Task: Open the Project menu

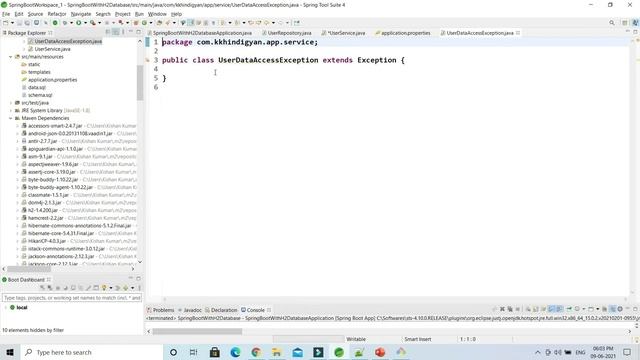Action: coord(122,14)
